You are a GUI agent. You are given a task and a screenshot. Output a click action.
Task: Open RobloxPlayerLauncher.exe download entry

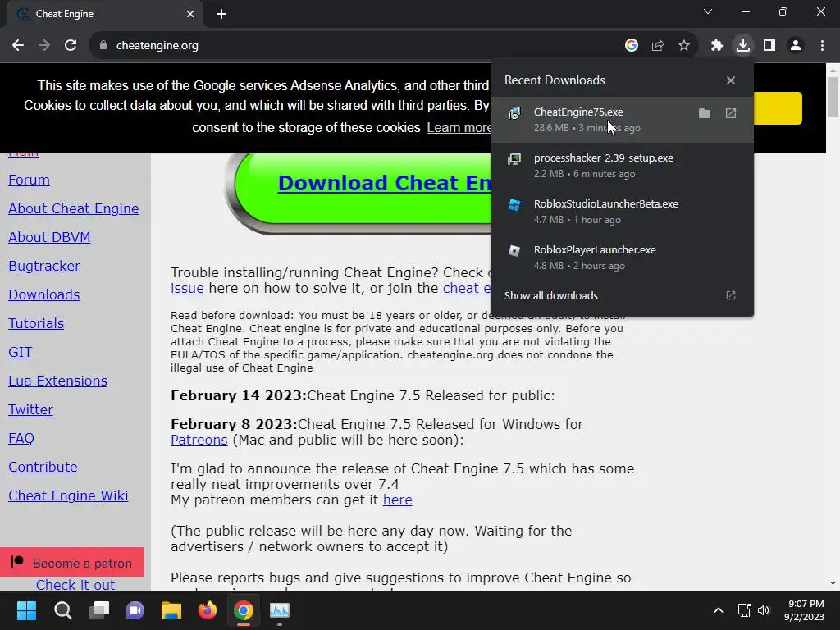pyautogui.click(x=622, y=257)
